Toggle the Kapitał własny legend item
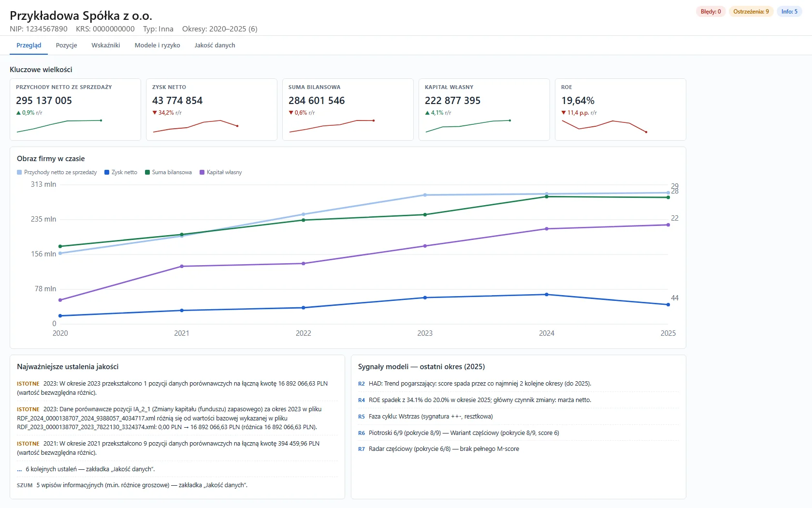Viewport: 812px width, 508px height. coord(221,172)
